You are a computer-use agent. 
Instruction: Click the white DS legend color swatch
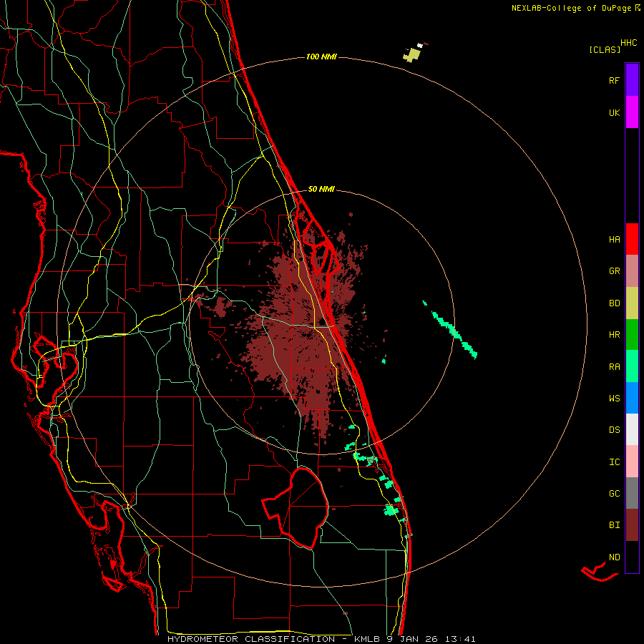click(x=632, y=429)
